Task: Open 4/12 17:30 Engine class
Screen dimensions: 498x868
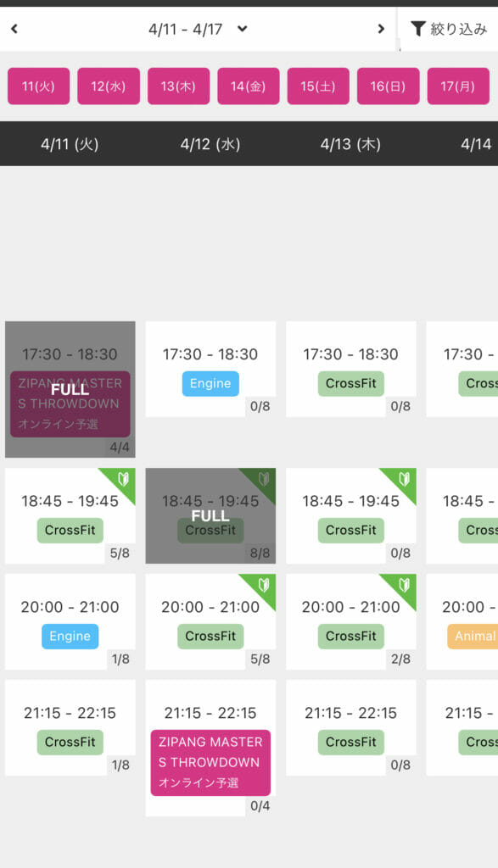Action: click(210, 370)
